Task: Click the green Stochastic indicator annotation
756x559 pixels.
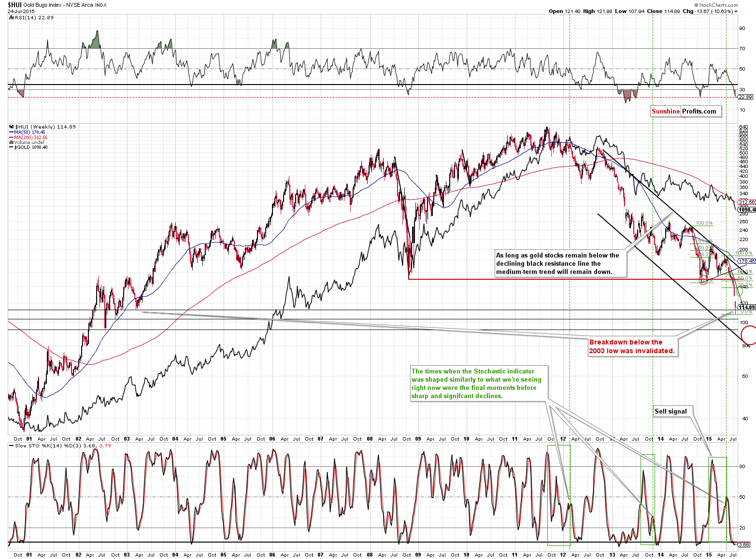Action: pyautogui.click(x=479, y=384)
